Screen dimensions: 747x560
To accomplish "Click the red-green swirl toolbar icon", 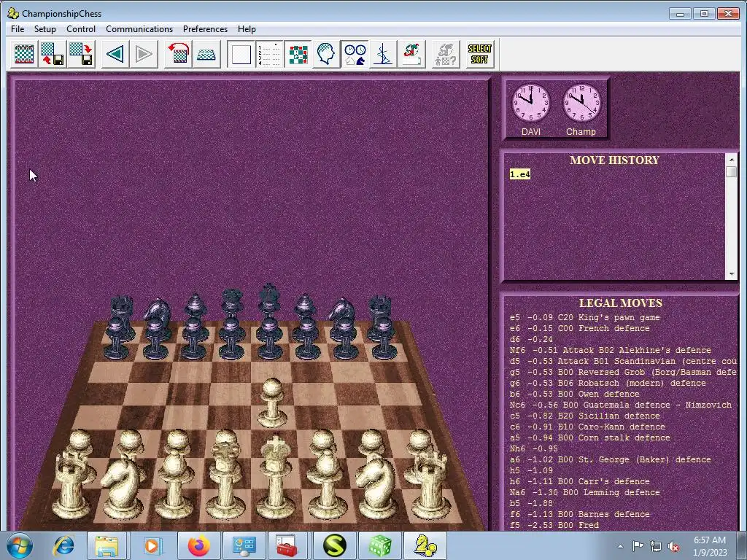I will 411,54.
